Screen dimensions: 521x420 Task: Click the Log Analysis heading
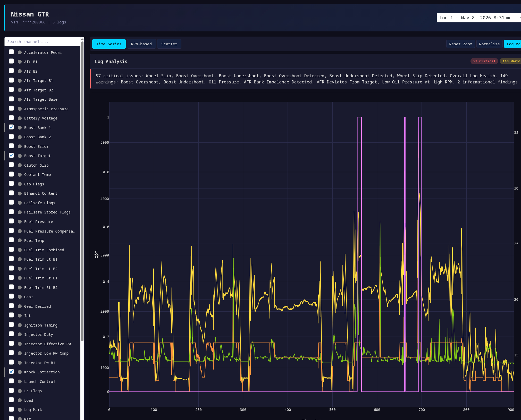point(111,62)
